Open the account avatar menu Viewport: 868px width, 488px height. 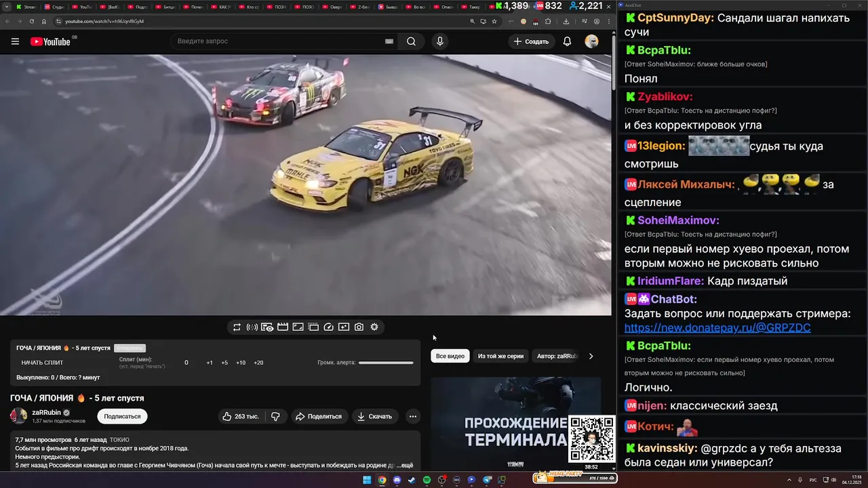(591, 41)
